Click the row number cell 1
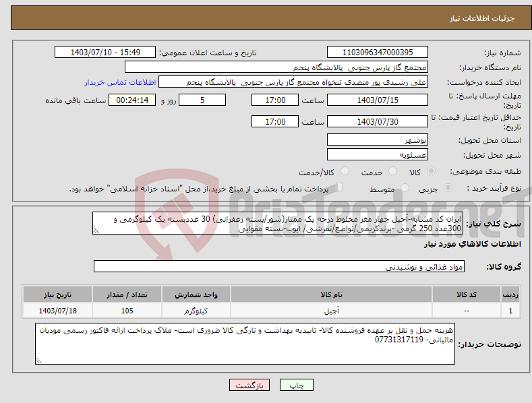This screenshot has width=532, height=403. tap(510, 311)
